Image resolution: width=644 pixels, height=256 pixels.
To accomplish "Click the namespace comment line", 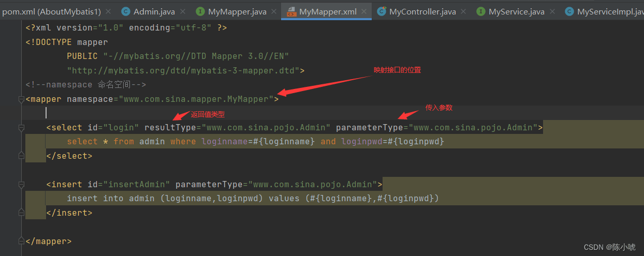I will click(85, 84).
